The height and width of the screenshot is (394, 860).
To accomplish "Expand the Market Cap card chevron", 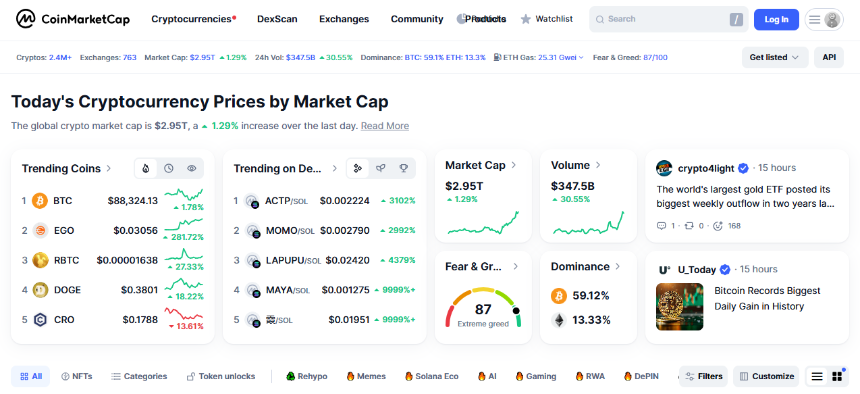I will [514, 165].
